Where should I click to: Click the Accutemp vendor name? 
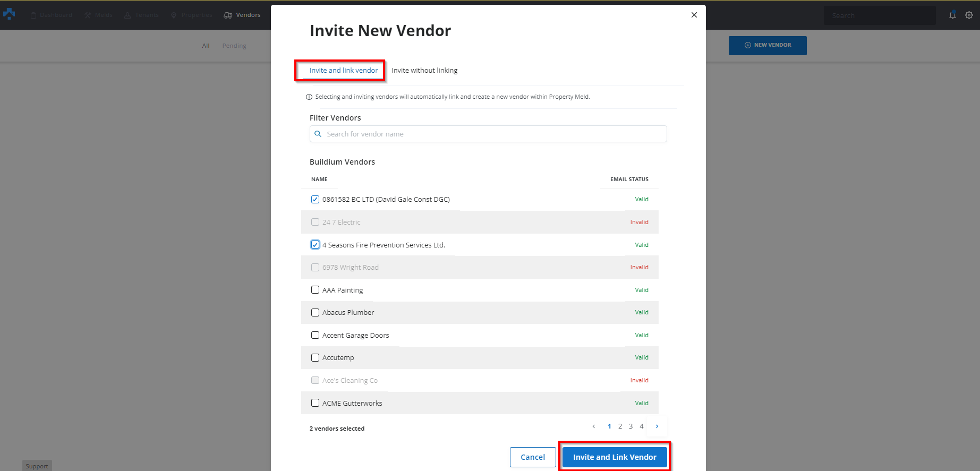click(x=338, y=358)
